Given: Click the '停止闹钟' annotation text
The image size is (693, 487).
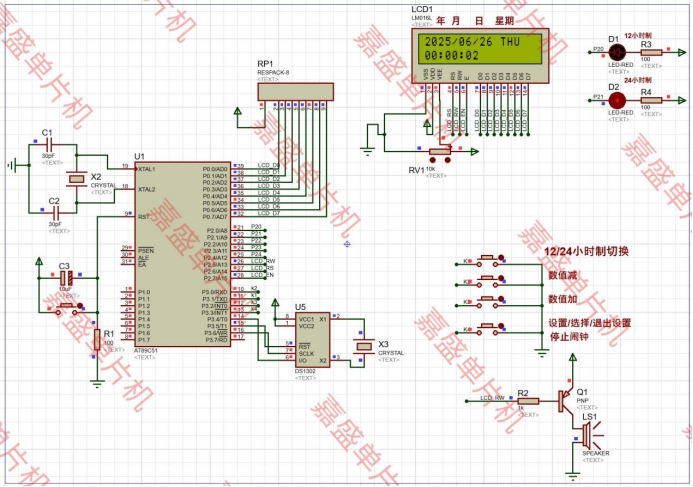Looking at the screenshot, I should coord(569,337).
